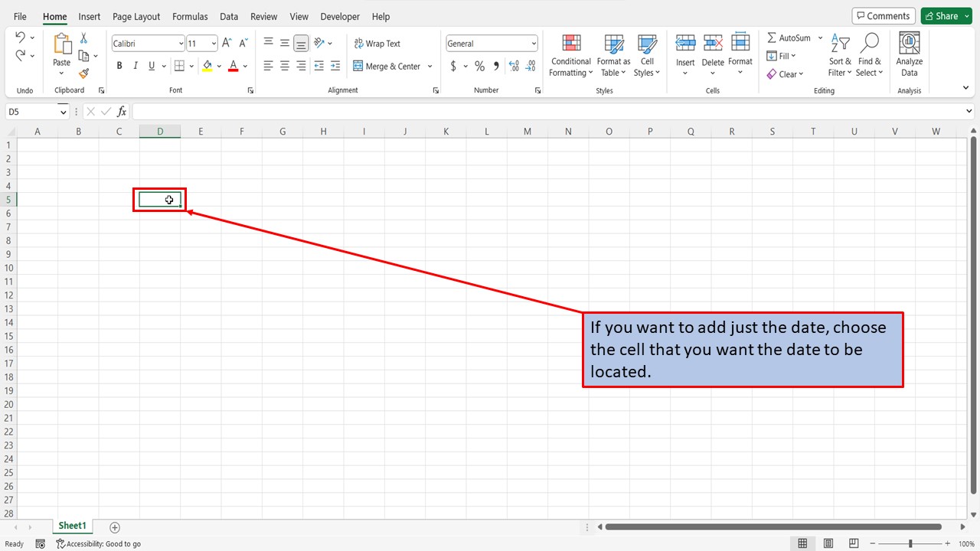Toggle italic formatting
Viewport: 980px width, 551px height.
135,66
